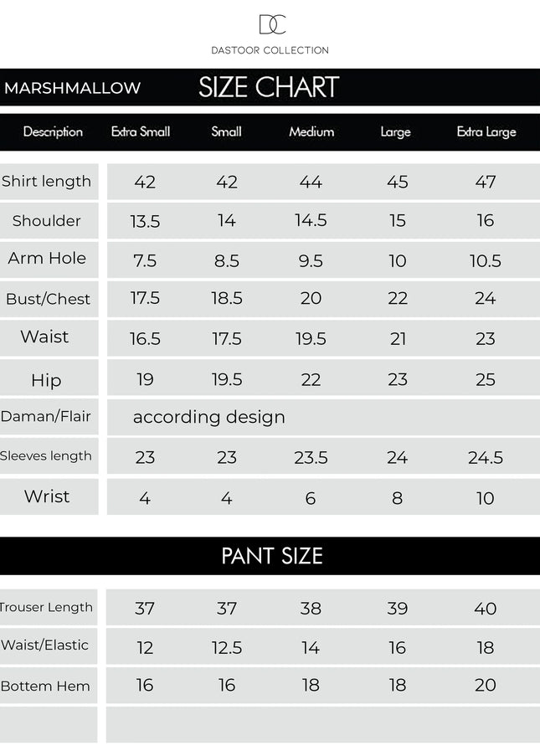This screenshot has height=756, width=540.
Task: Click the Arm Hole row label
Action: click(x=47, y=259)
